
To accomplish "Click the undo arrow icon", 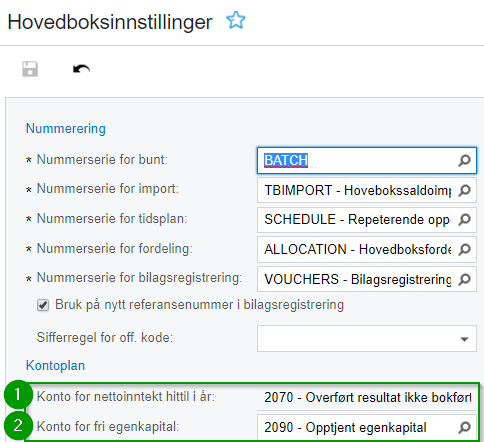I will pyautogui.click(x=81, y=69).
